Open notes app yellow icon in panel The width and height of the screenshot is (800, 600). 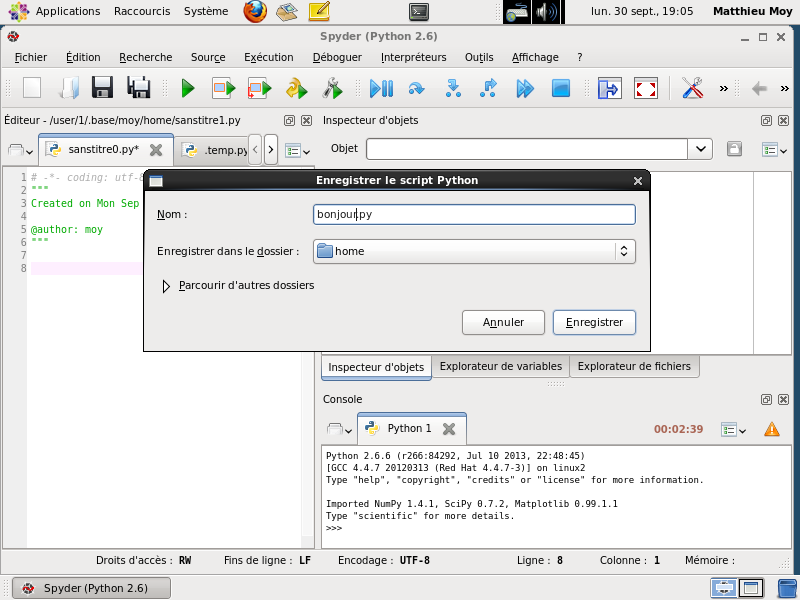[x=319, y=11]
